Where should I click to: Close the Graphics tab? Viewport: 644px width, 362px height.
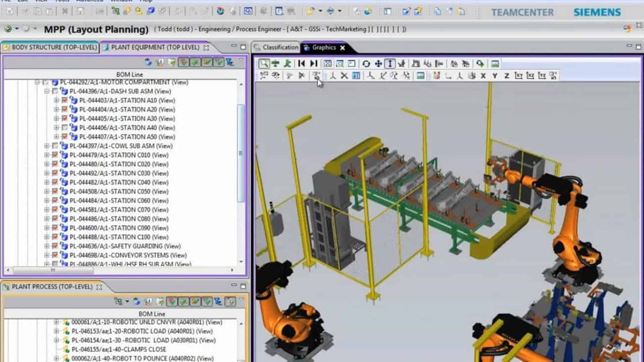343,48
